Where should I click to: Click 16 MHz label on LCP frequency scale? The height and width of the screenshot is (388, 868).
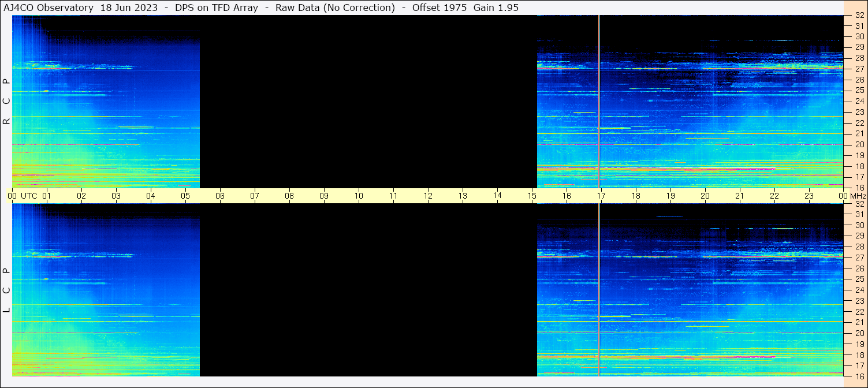tap(859, 376)
